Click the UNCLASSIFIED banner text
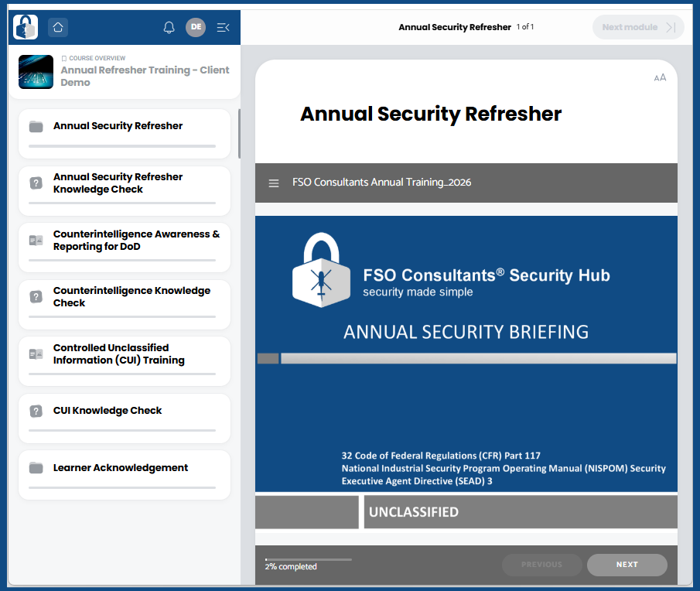Screen dimensions: 700x591 tap(414, 512)
